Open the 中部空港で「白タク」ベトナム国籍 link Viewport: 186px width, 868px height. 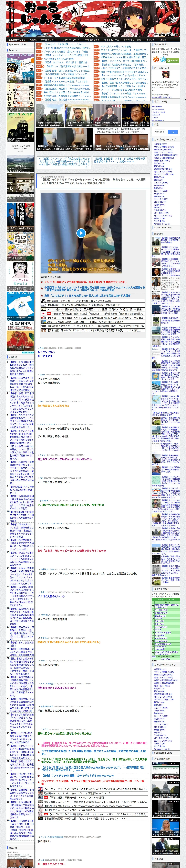pyautogui.click(x=94, y=289)
